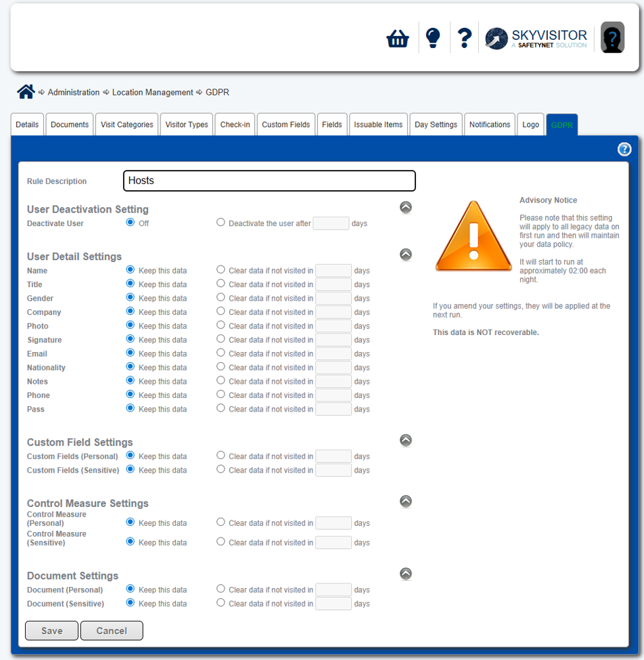
Task: Collapse the User Deactivation Setting section
Action: 406,208
